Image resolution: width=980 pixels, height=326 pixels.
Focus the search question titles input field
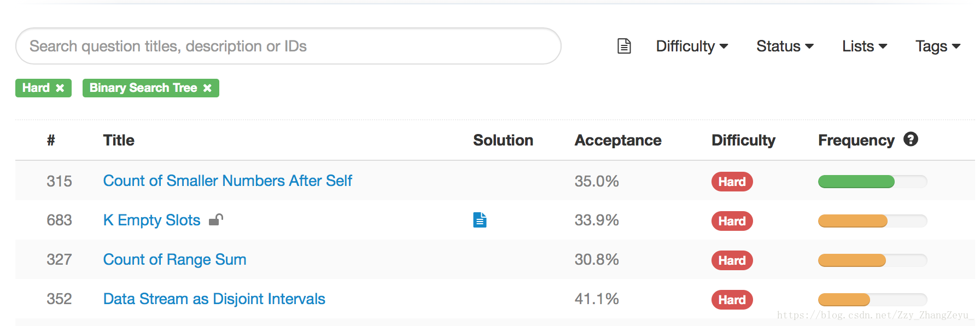[288, 46]
